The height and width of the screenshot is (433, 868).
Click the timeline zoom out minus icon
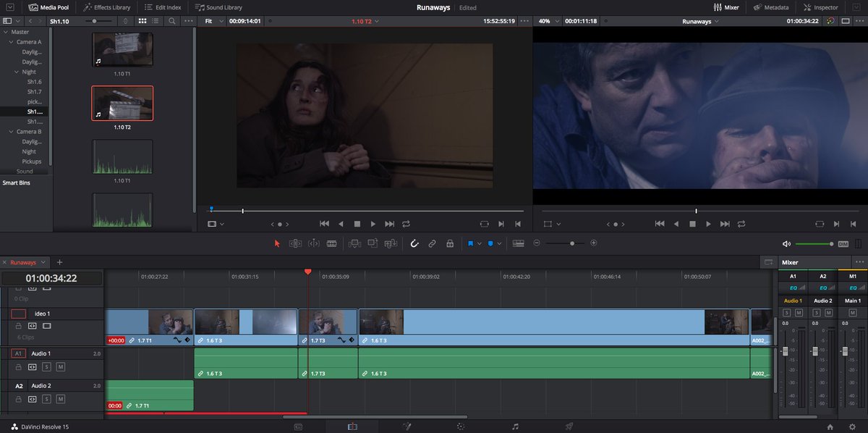pyautogui.click(x=537, y=243)
